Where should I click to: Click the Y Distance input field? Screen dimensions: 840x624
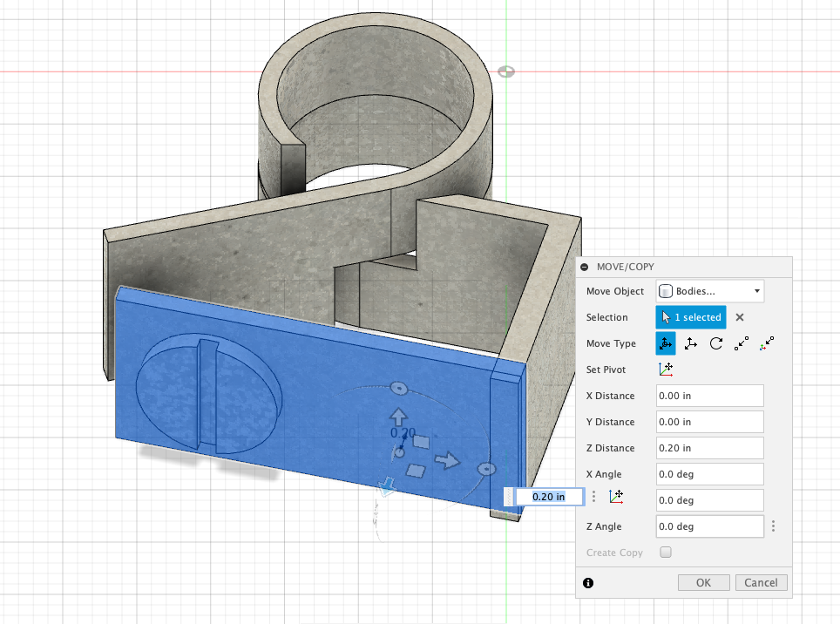(x=710, y=422)
